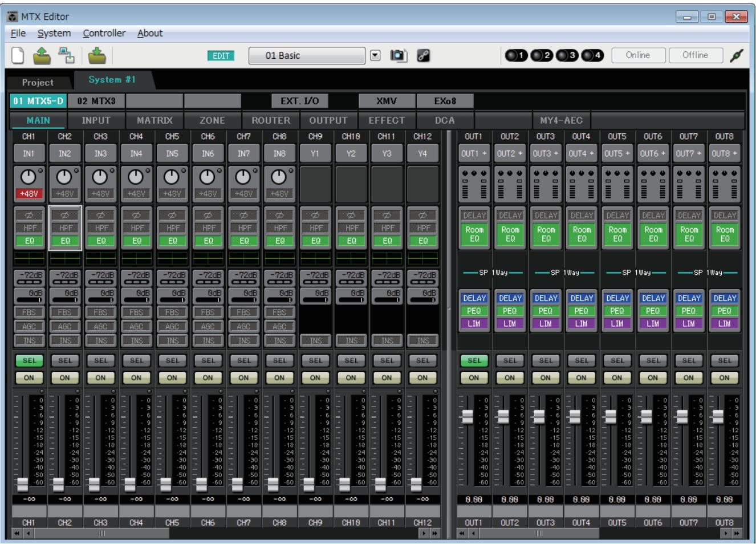This screenshot has height=544, width=756.
Task: Open the 01 Basic preset combo box
Action: (307, 55)
